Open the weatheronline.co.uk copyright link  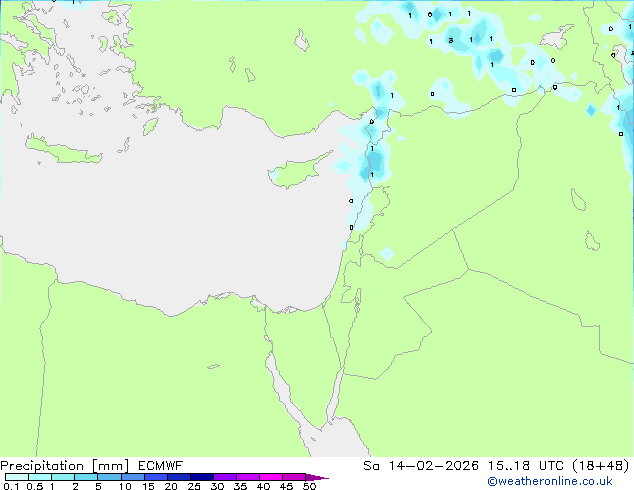550,481
